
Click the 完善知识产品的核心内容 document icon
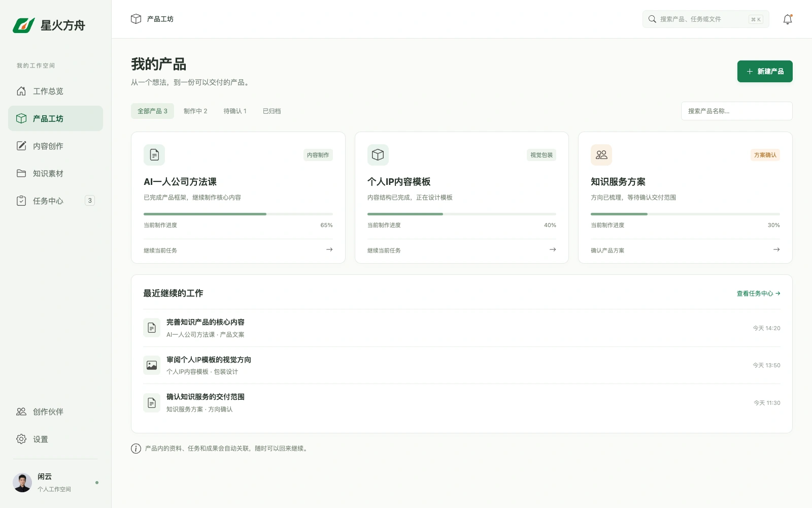[152, 328]
